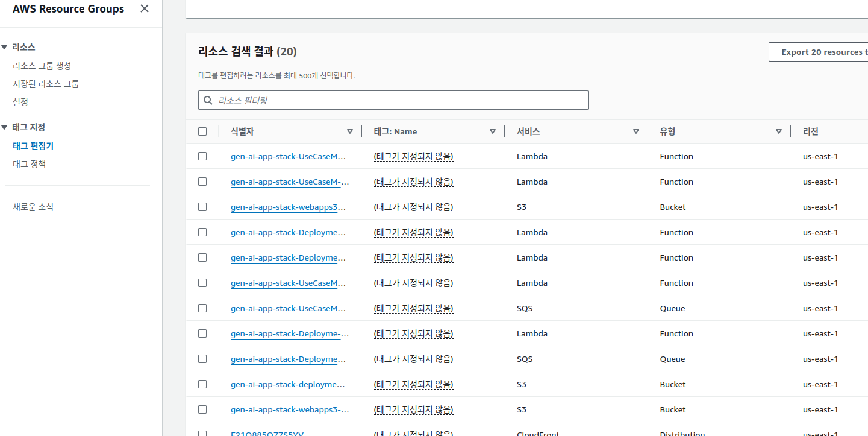Screen dimensions: 868x436
Task: Collapse the 태그 지정 sidebar section
Action: click(x=5, y=127)
